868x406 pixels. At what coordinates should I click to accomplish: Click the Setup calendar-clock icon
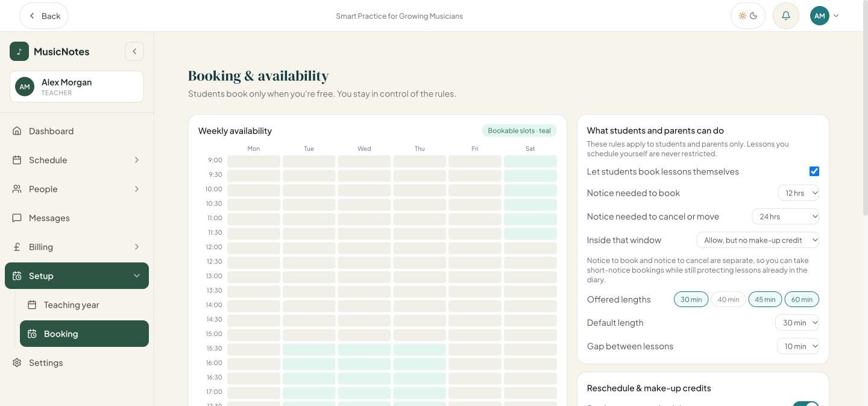coord(17,276)
